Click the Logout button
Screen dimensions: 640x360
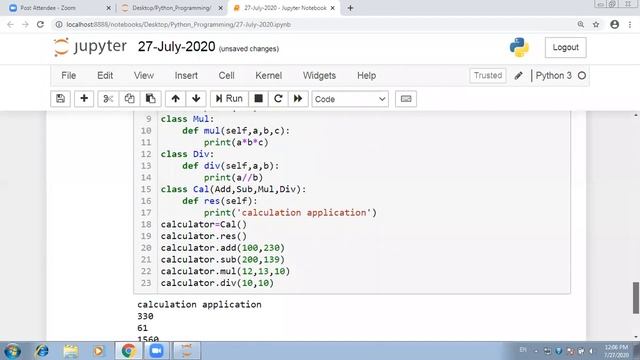[565, 47]
